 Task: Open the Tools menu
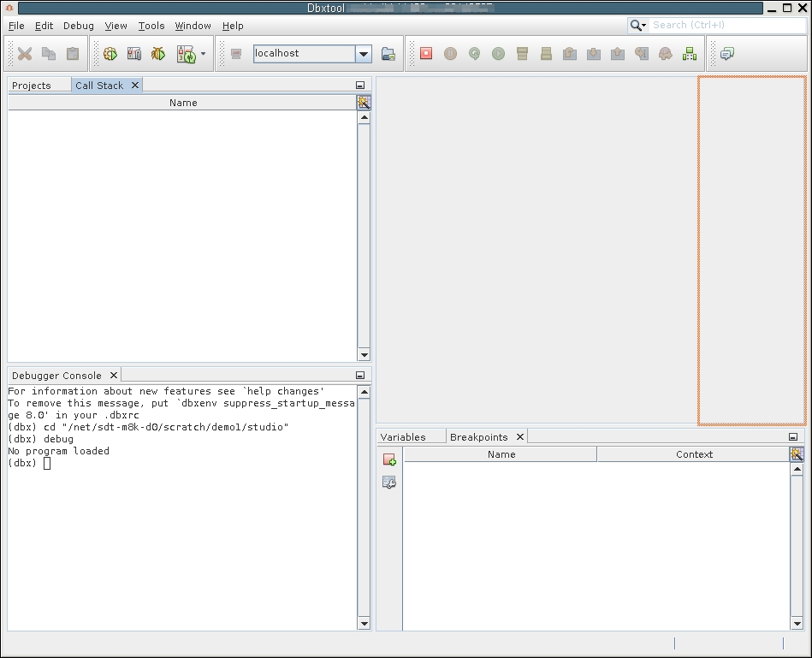[x=151, y=26]
